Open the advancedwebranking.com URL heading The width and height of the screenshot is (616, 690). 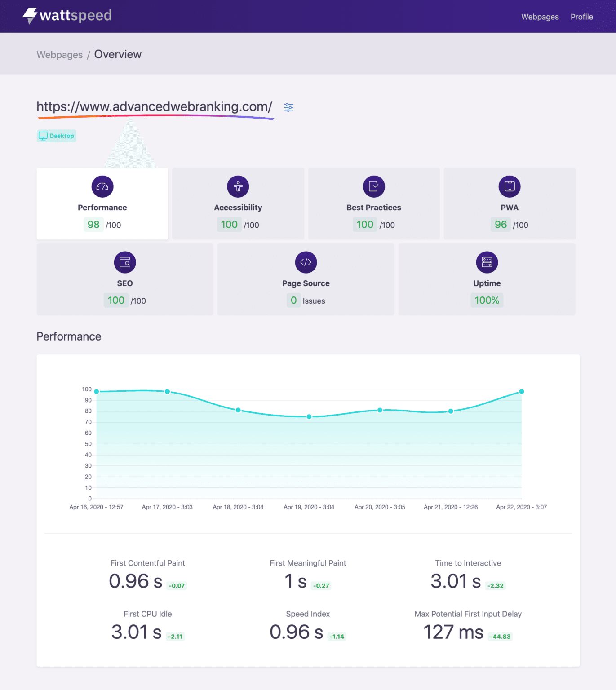click(155, 106)
